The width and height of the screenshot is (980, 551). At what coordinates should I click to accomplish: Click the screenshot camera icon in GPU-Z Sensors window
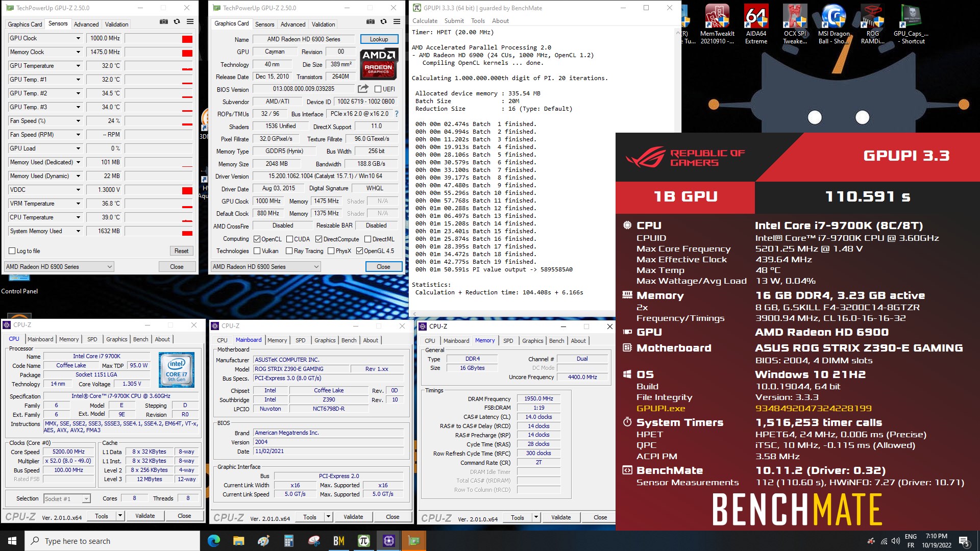click(x=164, y=21)
